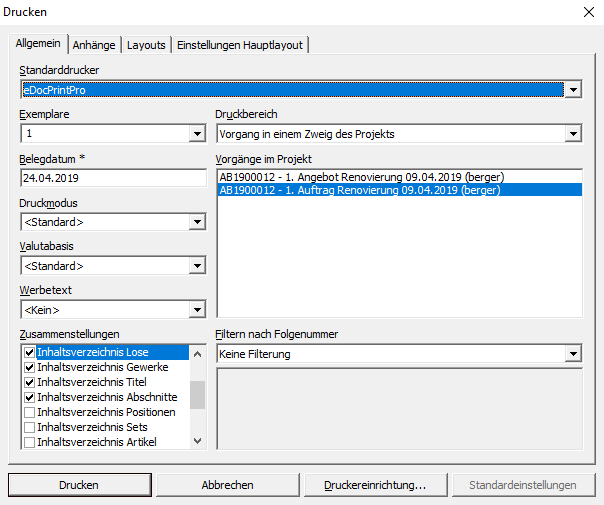This screenshot has width=604, height=505.
Task: Select the Einstellungen Hauptlayout tab
Action: [240, 45]
